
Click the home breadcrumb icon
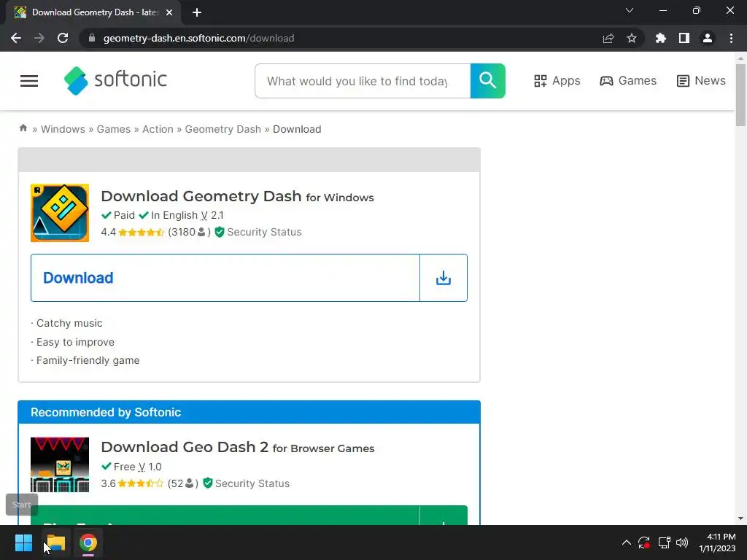[23, 128]
